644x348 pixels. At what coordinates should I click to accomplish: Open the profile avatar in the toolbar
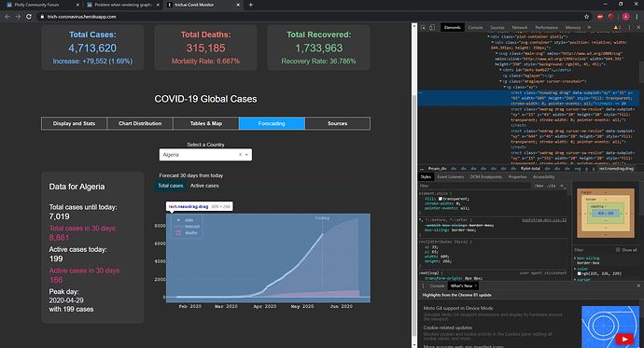(x=625, y=17)
